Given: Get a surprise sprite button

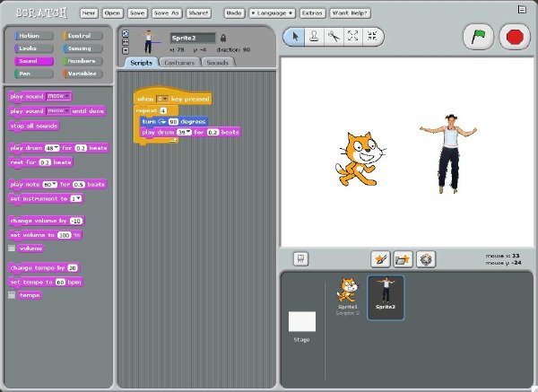Looking at the screenshot, I should [x=426, y=259].
